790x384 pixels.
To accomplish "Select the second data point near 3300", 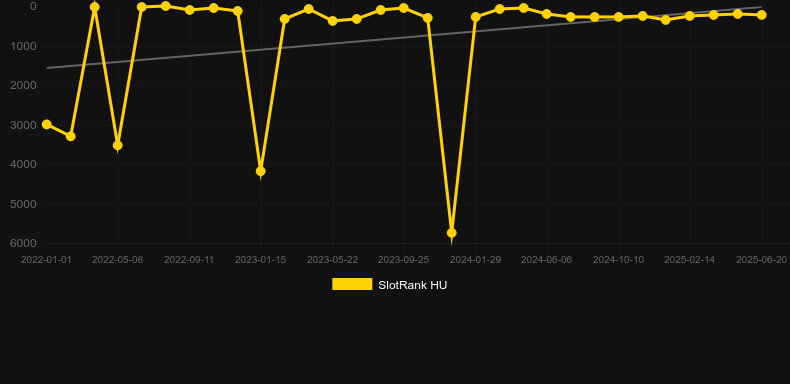I will point(71,136).
